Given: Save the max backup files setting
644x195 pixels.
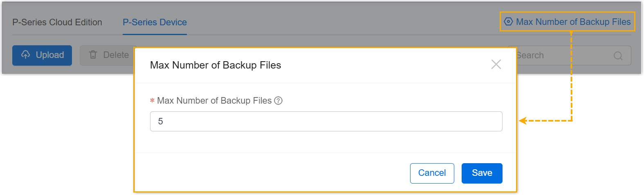Looking at the screenshot, I should [x=482, y=173].
